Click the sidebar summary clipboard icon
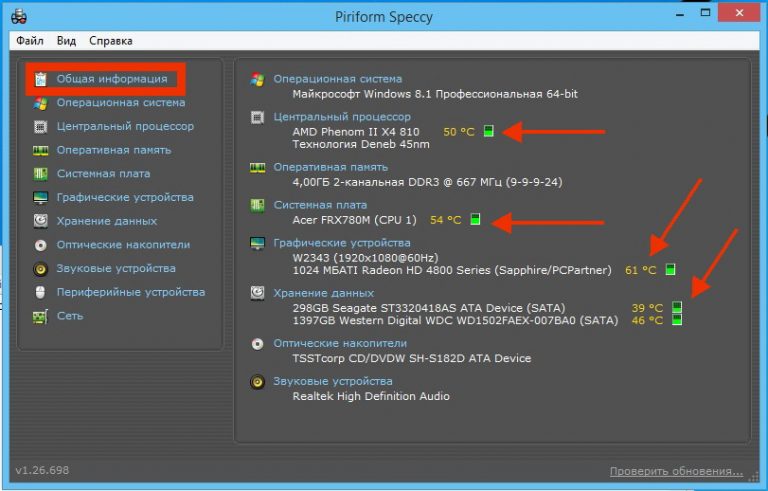 click(x=41, y=79)
